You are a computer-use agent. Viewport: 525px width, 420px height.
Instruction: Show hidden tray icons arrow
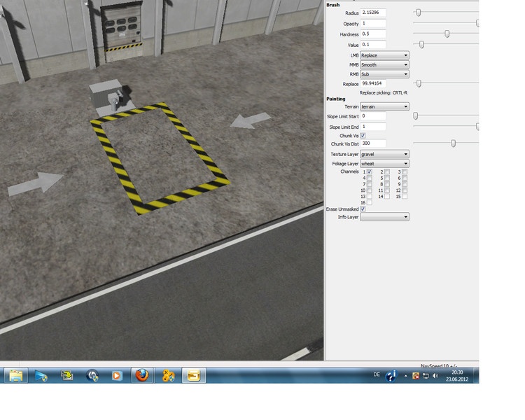click(405, 376)
